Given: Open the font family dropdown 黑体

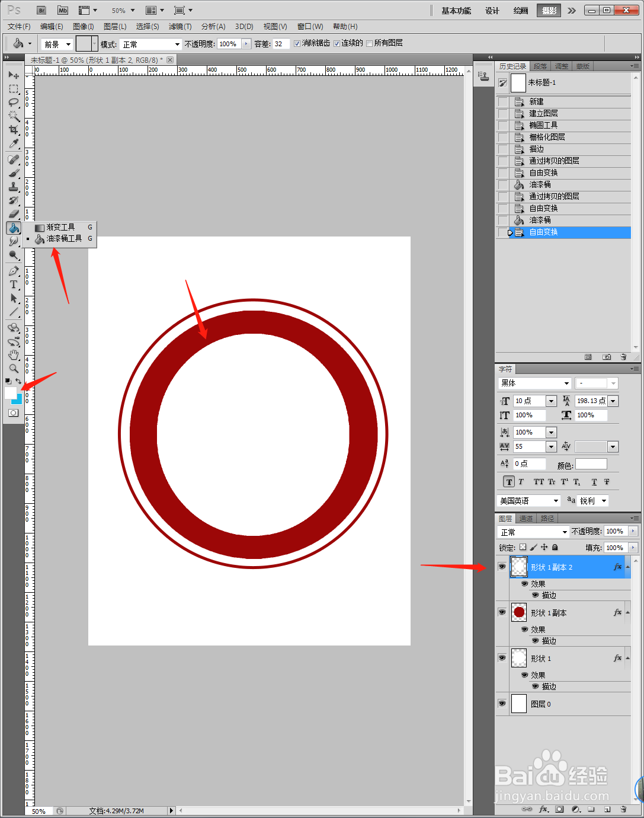Looking at the screenshot, I should click(534, 383).
